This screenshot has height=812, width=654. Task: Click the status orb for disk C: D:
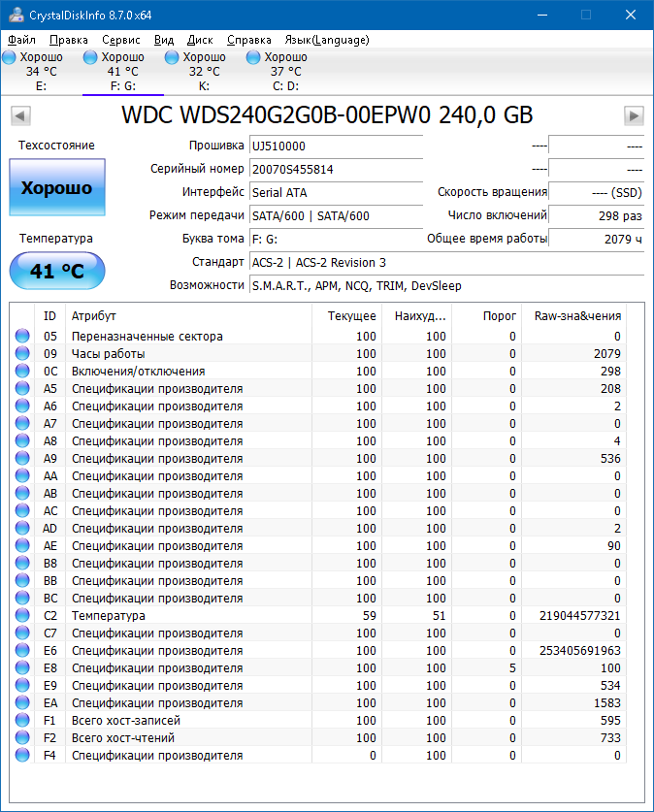(254, 58)
